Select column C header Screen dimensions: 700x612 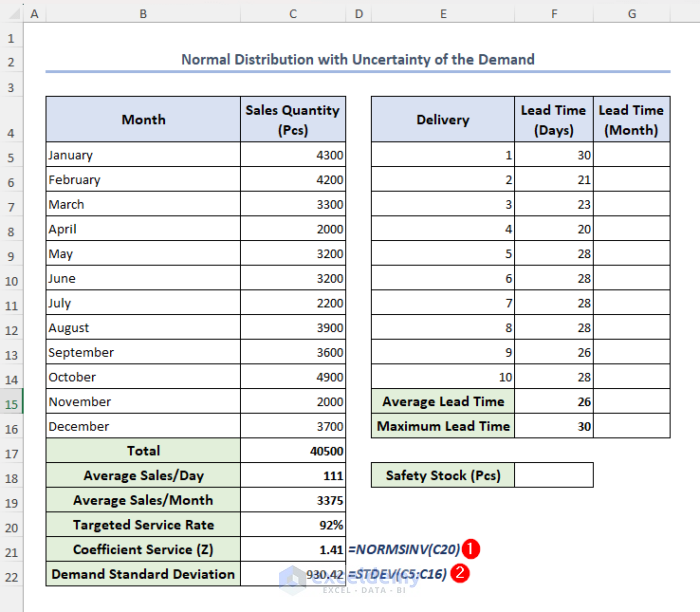click(292, 14)
